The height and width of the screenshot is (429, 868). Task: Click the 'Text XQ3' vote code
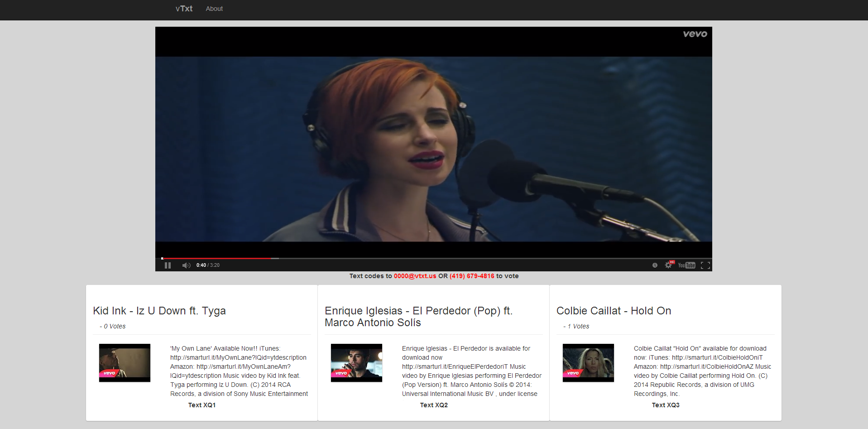[666, 405]
